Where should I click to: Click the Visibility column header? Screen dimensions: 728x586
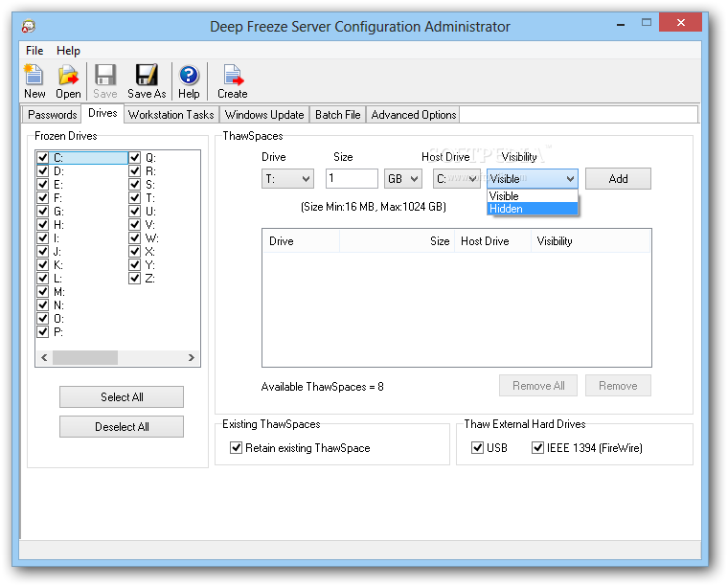click(591, 241)
